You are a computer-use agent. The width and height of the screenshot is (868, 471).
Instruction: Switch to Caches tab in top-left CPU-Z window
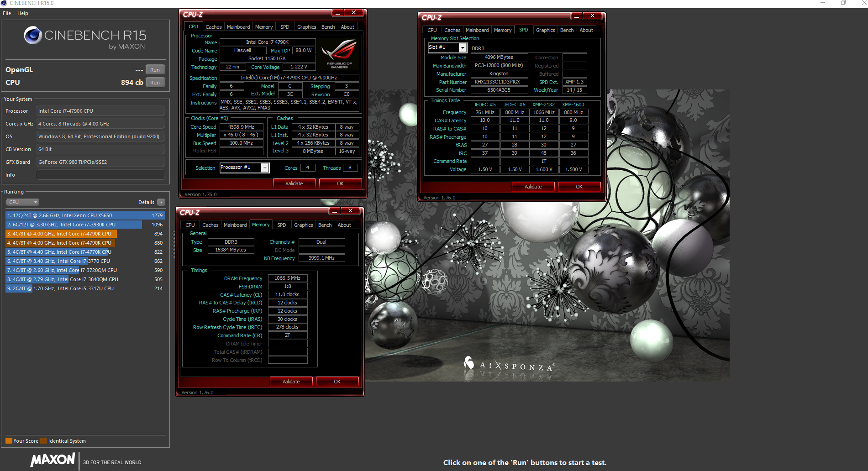point(213,27)
